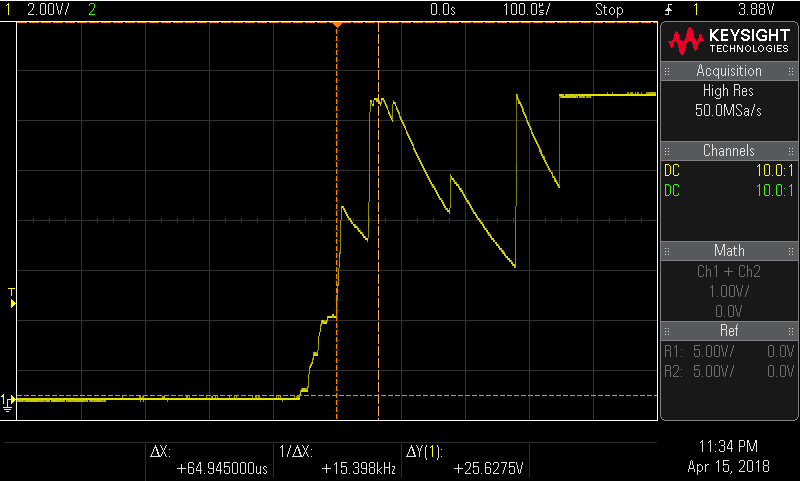Open the Math panel header
Image resolution: width=800 pixels, height=481 pixels.
tap(728, 250)
